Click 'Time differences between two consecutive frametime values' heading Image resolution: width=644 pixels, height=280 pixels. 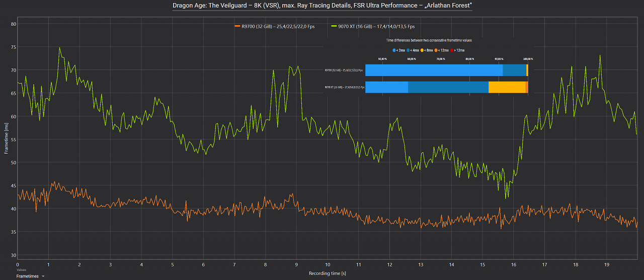point(428,40)
